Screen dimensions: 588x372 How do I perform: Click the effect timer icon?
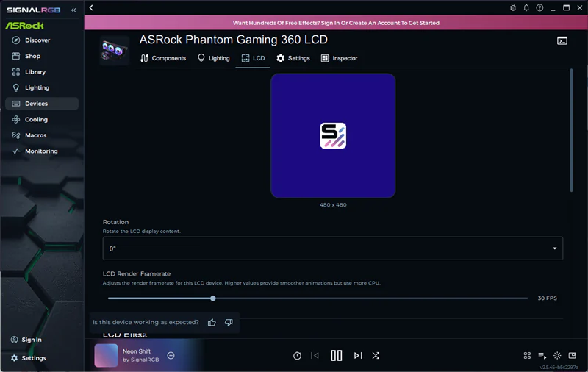pos(297,355)
